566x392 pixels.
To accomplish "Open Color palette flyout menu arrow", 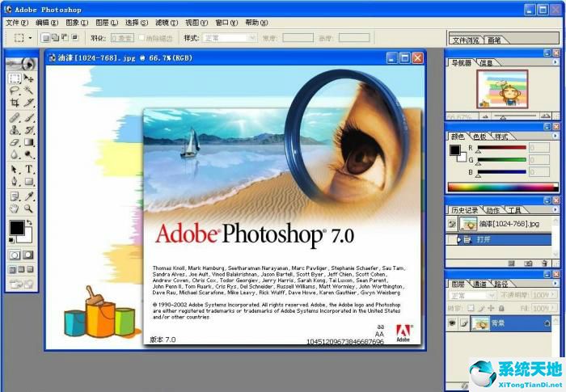I will click(555, 136).
